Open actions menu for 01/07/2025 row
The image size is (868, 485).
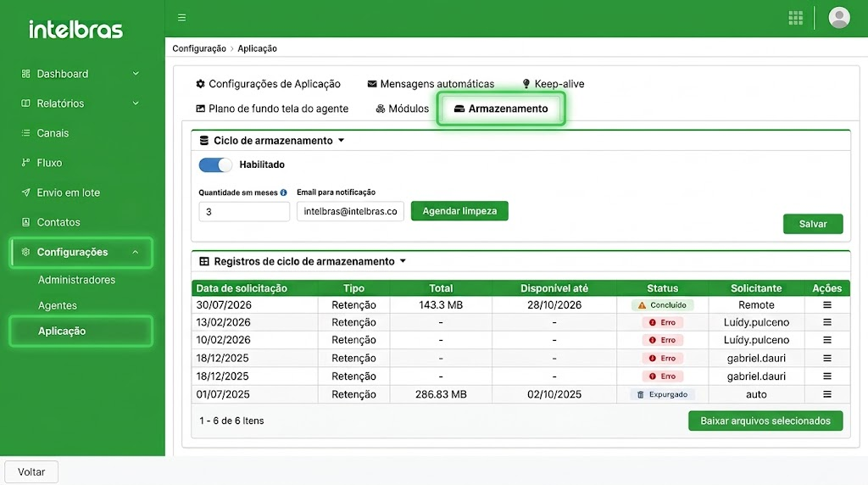827,394
